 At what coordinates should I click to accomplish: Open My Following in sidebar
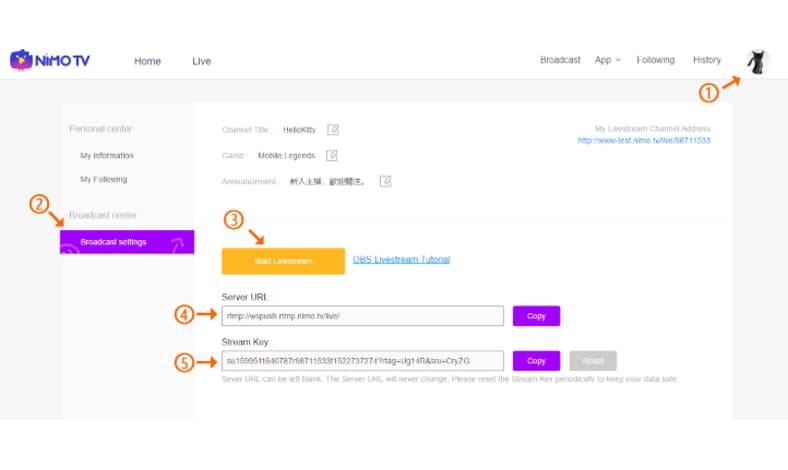(104, 179)
